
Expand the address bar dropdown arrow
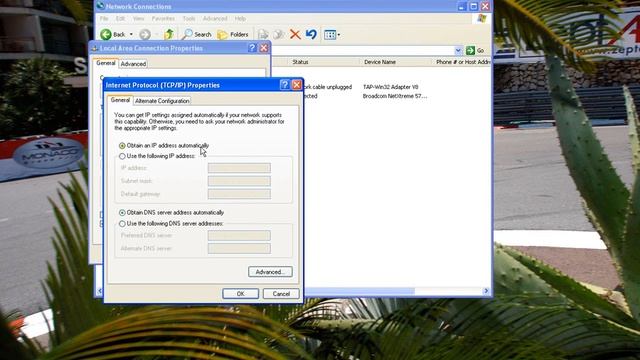458,51
